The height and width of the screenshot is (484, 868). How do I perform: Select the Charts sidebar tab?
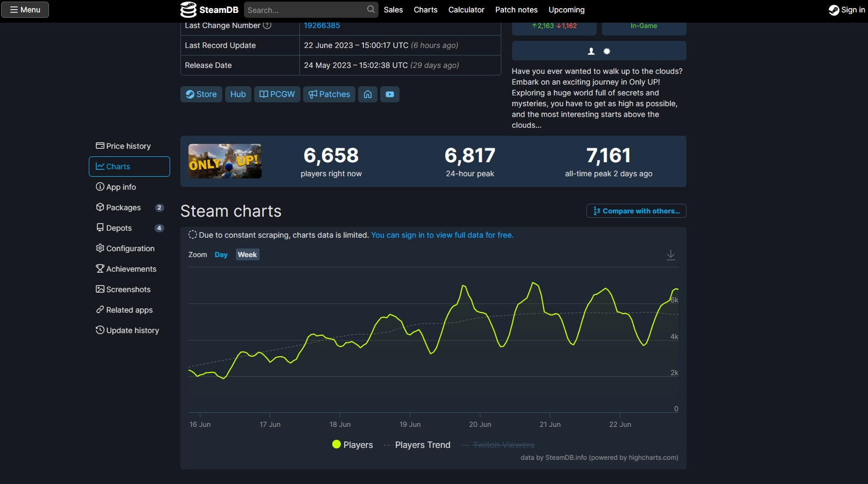(x=129, y=167)
